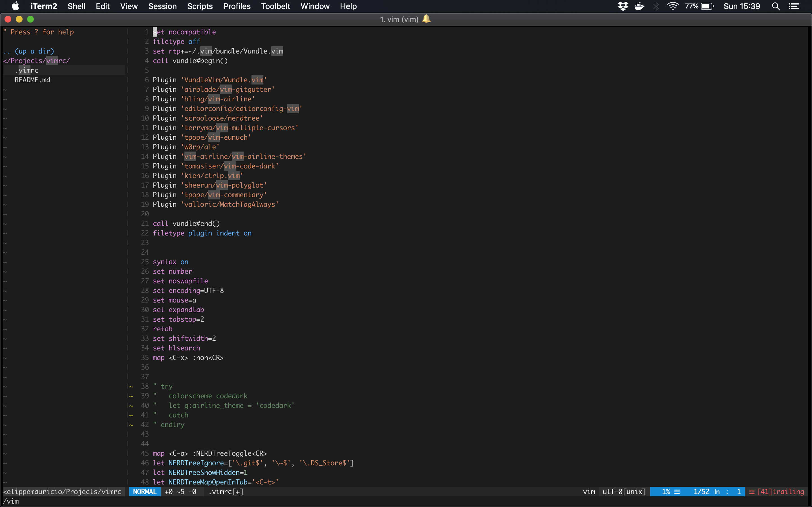
Task: Click the Docker whale status icon
Action: pyautogui.click(x=639, y=6)
